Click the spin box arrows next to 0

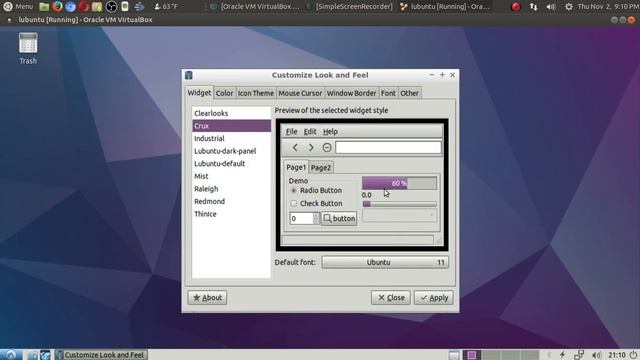pyautogui.click(x=316, y=218)
